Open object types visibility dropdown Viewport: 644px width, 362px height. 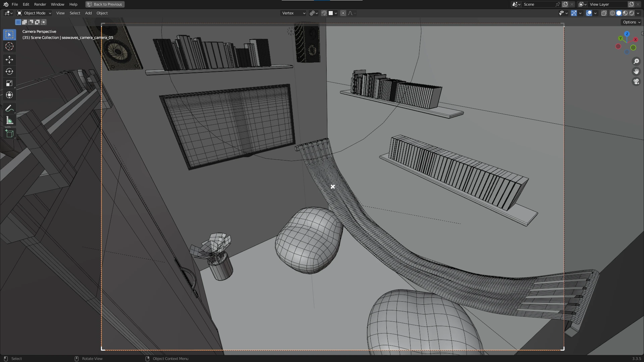click(563, 13)
